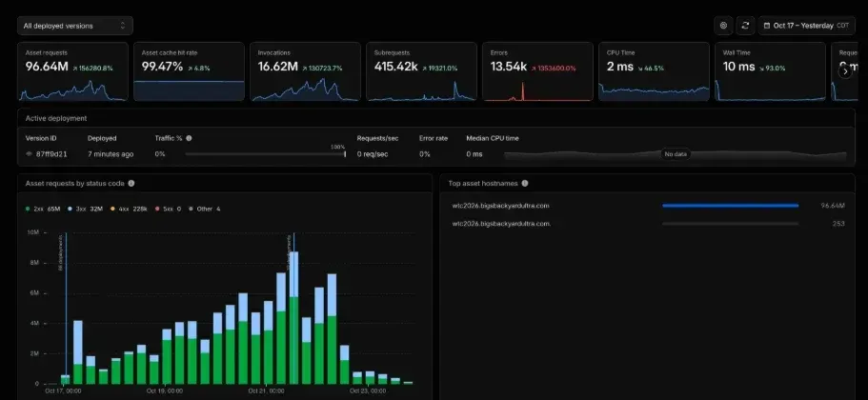Toggle the 5xx series in the legend
The height and width of the screenshot is (400, 868).
coord(168,210)
